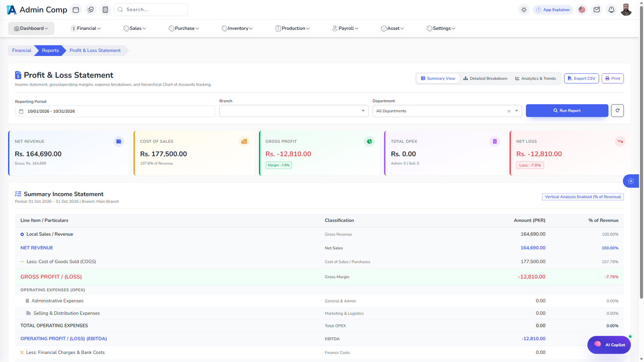644x362 pixels.
Task: Switch to Analytics & Trends view
Action: [x=535, y=78]
